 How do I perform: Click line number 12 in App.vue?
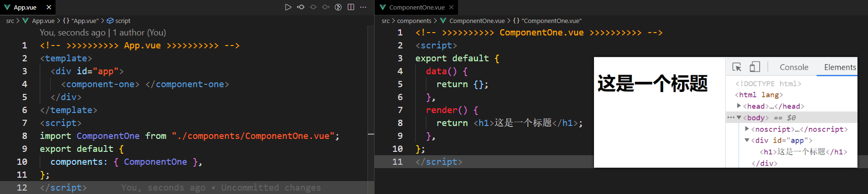22,188
